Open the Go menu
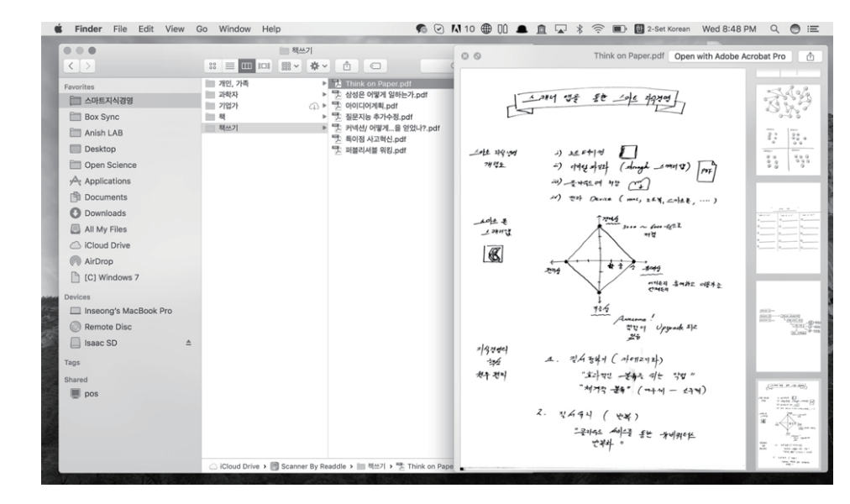 [202, 29]
